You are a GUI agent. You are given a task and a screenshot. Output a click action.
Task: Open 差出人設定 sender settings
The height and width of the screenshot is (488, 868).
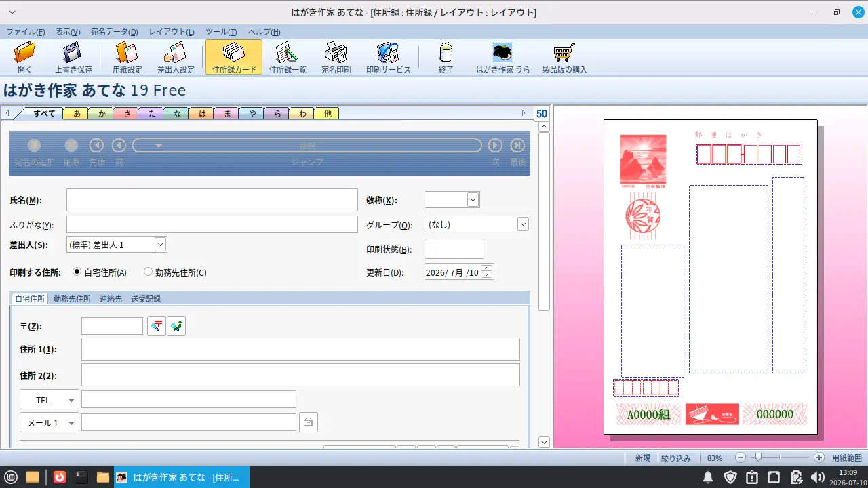(176, 58)
